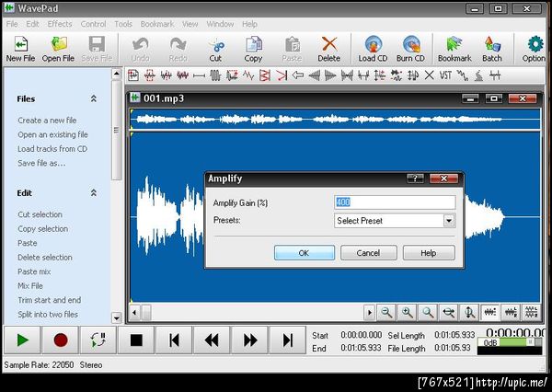
Task: Open the Select Preset dropdown
Action: [449, 221]
